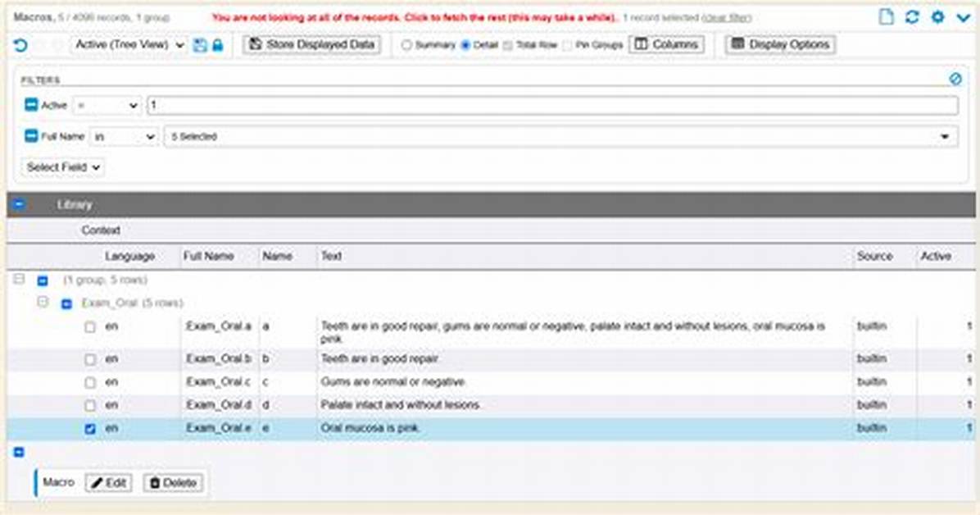The width and height of the screenshot is (980, 515).
Task: Check the Exam_Oral.d row checkbox
Action: [90, 405]
